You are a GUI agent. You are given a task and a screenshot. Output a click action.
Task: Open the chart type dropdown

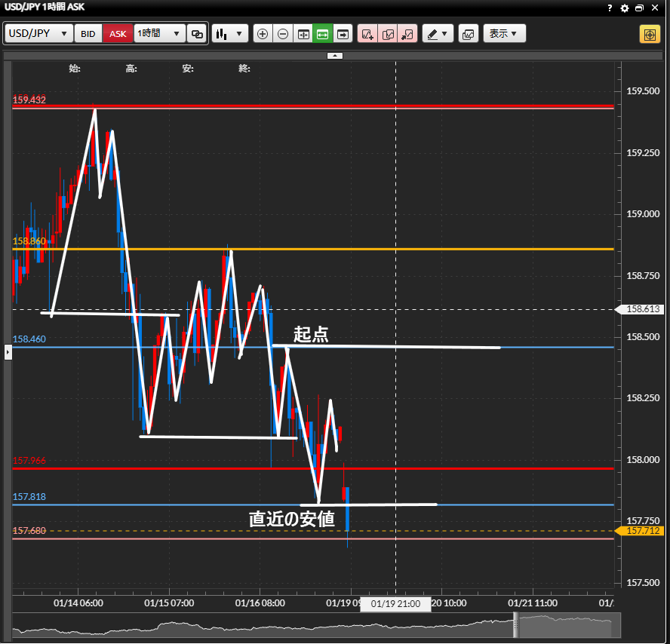coord(229,34)
